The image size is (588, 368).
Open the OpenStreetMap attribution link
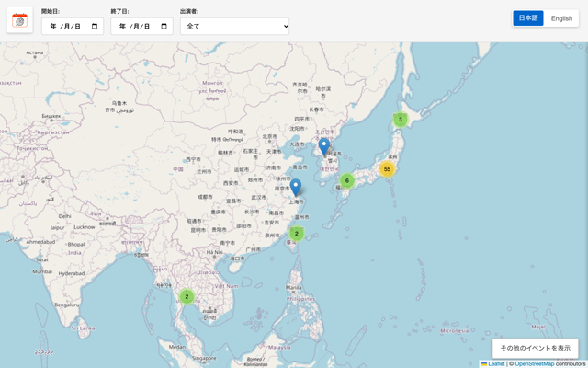(x=535, y=364)
